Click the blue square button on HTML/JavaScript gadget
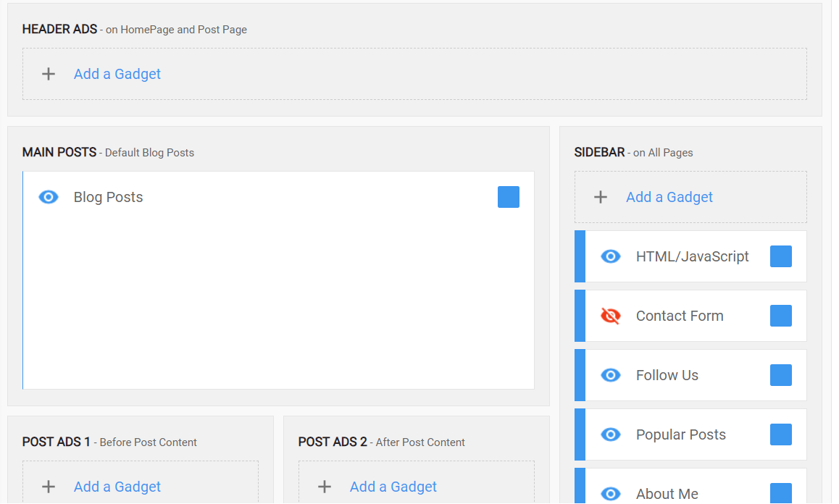The height and width of the screenshot is (504, 839). point(780,256)
